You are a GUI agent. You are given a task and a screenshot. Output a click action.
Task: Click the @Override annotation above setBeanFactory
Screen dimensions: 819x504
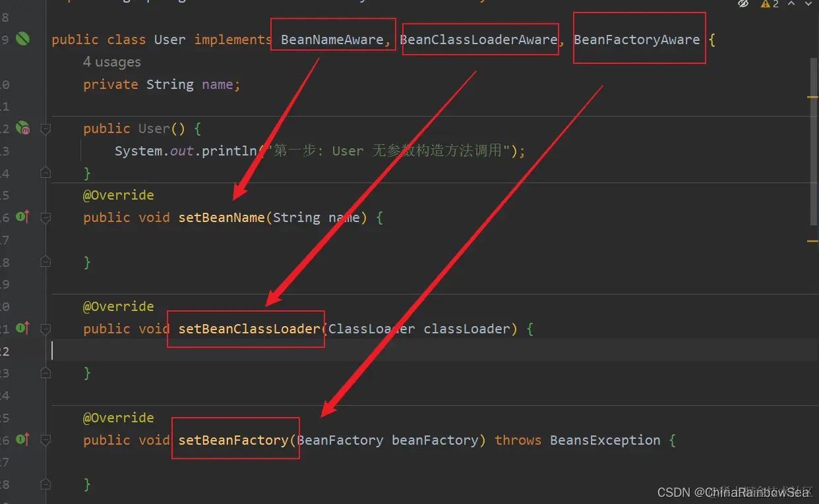point(119,418)
